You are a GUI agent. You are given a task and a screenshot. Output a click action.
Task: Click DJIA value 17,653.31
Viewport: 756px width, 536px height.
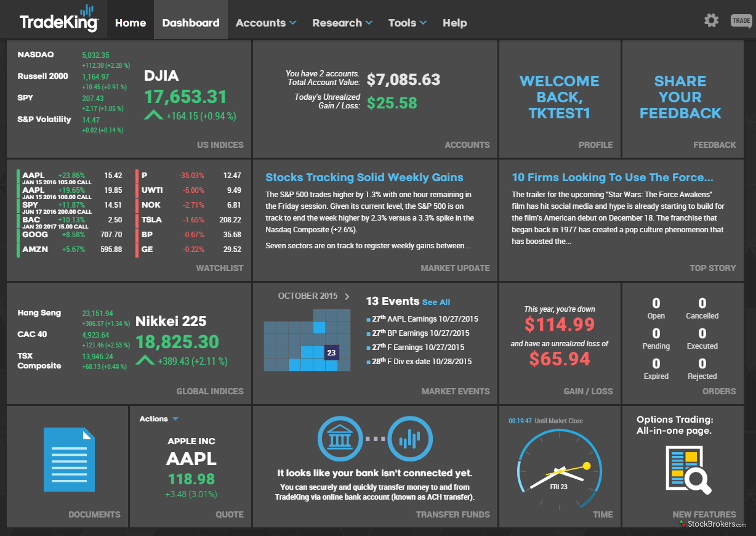(185, 97)
